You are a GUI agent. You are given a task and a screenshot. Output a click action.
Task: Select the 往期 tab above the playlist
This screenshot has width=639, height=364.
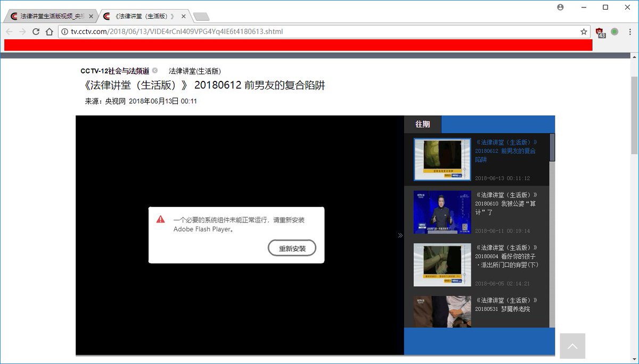tap(422, 124)
